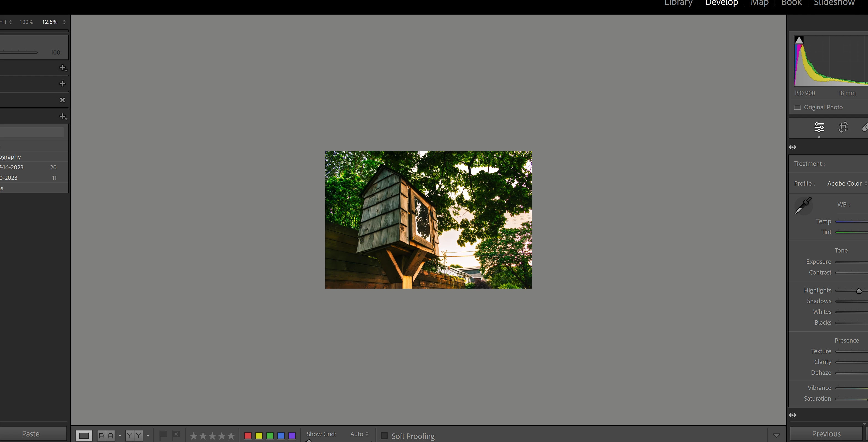Toggle the Original Photo checkbox
The width and height of the screenshot is (868, 442).
point(797,107)
